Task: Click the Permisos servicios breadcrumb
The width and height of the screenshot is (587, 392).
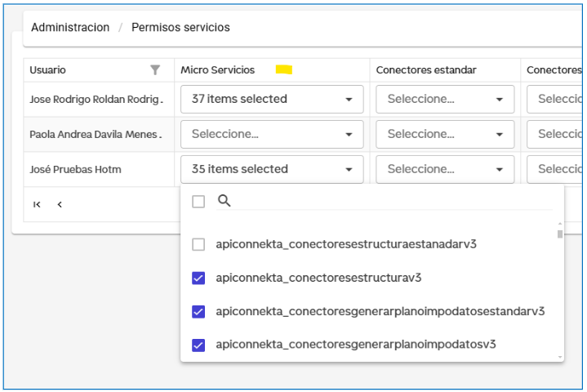Action: (180, 28)
